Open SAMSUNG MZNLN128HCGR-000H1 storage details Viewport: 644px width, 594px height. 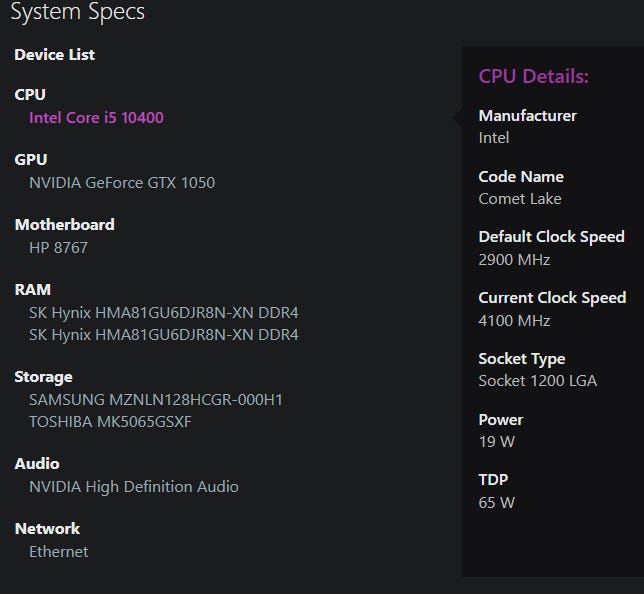tap(156, 400)
